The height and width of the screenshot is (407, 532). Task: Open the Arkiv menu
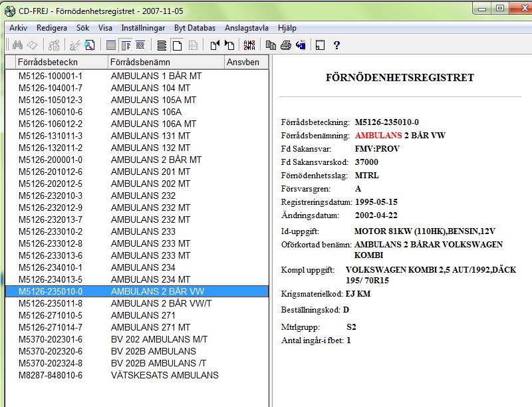point(18,28)
